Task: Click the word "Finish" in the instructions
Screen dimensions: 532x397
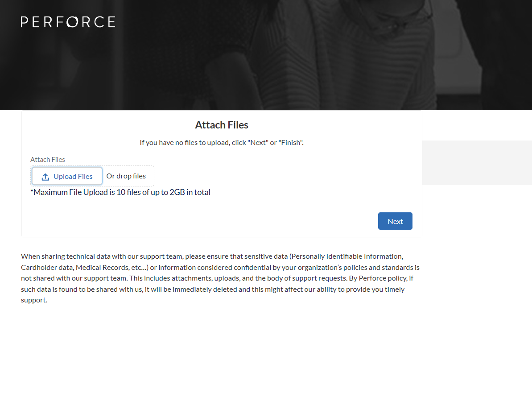Action: tap(290, 143)
